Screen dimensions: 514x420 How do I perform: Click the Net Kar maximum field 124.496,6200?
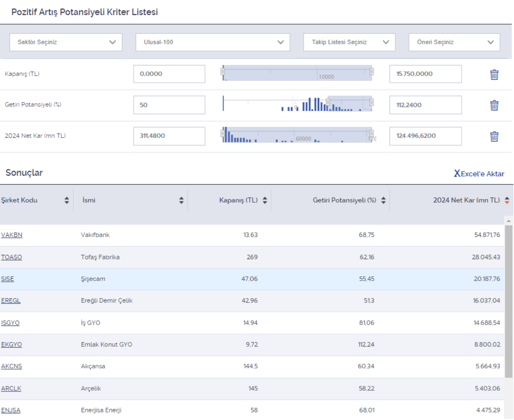point(426,136)
